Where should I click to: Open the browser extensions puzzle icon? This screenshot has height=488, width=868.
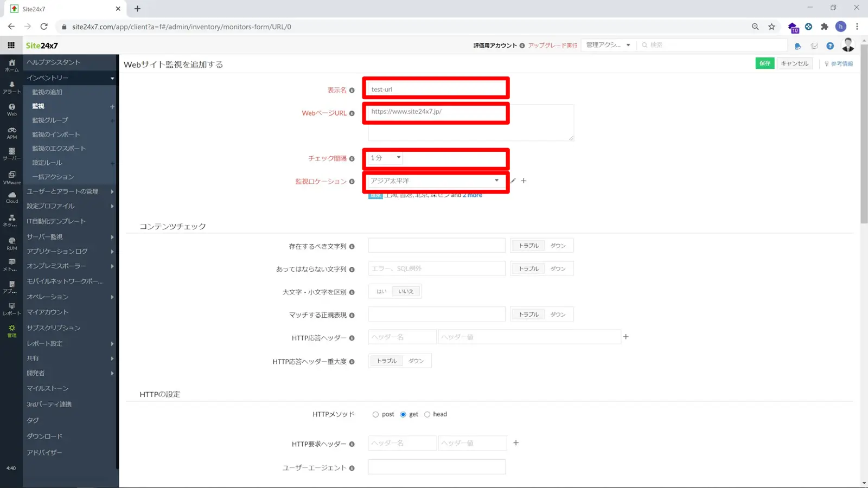pos(825,27)
